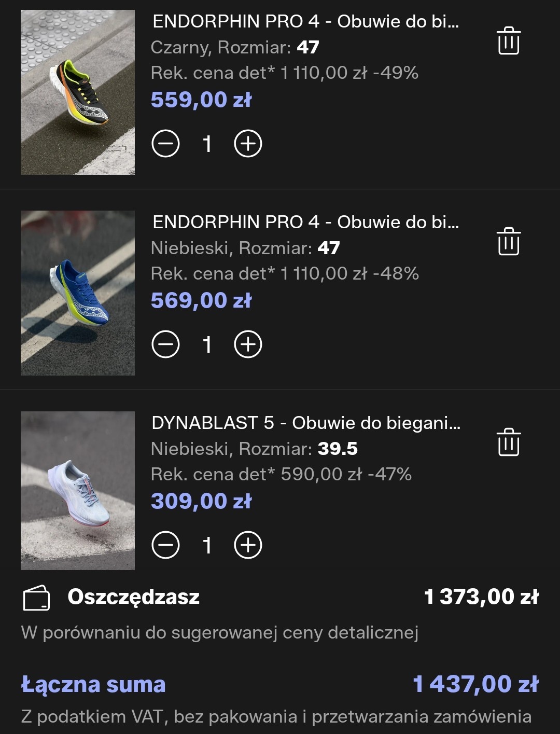Screen dimensions: 560x734
Task: Delete the black Endorphin Pro 4 item
Action: click(x=508, y=41)
